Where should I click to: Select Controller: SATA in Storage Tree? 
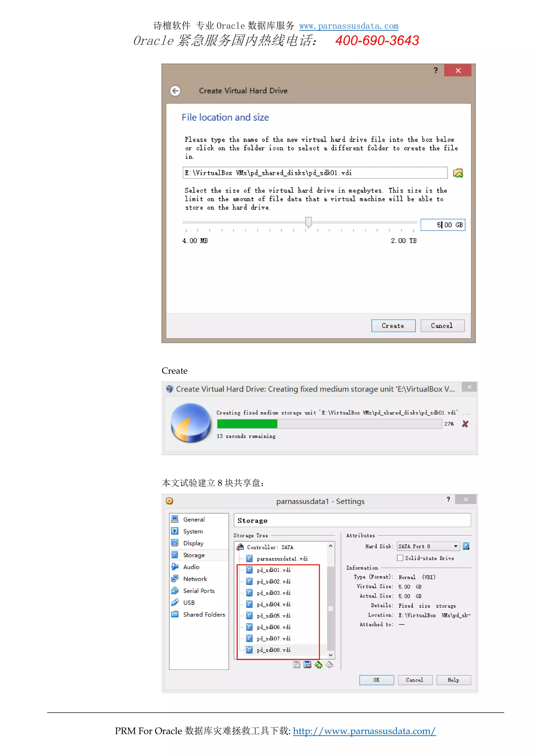270,547
